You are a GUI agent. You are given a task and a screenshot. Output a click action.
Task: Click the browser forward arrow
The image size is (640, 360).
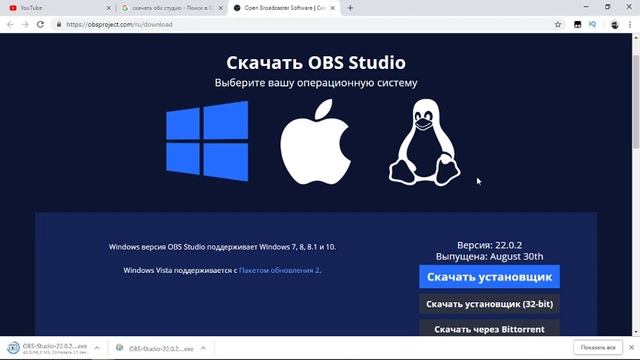click(25, 24)
